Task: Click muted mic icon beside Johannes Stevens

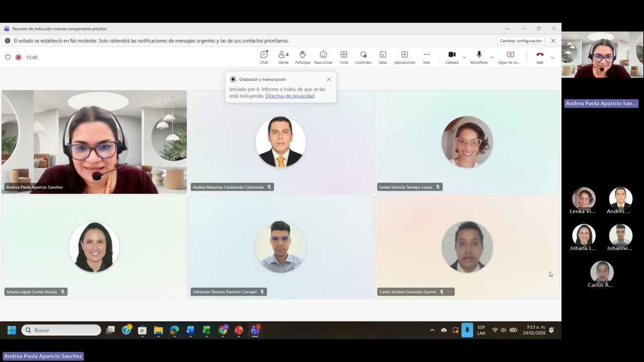Action: 262,292
